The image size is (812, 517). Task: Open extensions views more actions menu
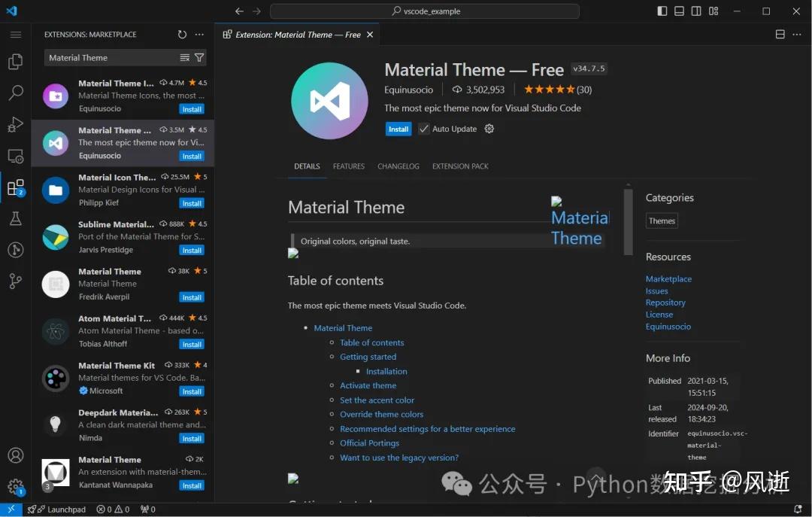click(199, 34)
